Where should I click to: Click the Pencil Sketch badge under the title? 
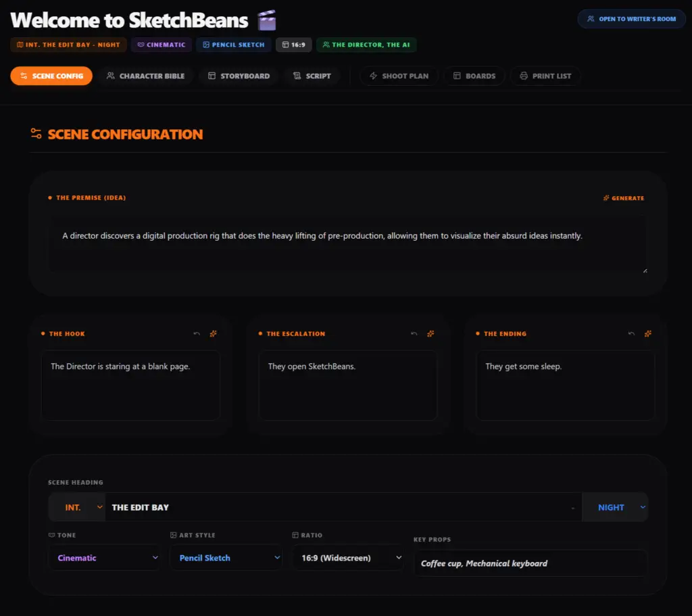[234, 45]
